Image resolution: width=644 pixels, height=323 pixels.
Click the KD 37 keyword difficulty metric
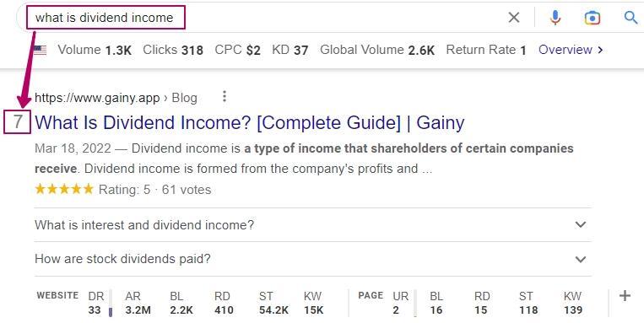(290, 50)
